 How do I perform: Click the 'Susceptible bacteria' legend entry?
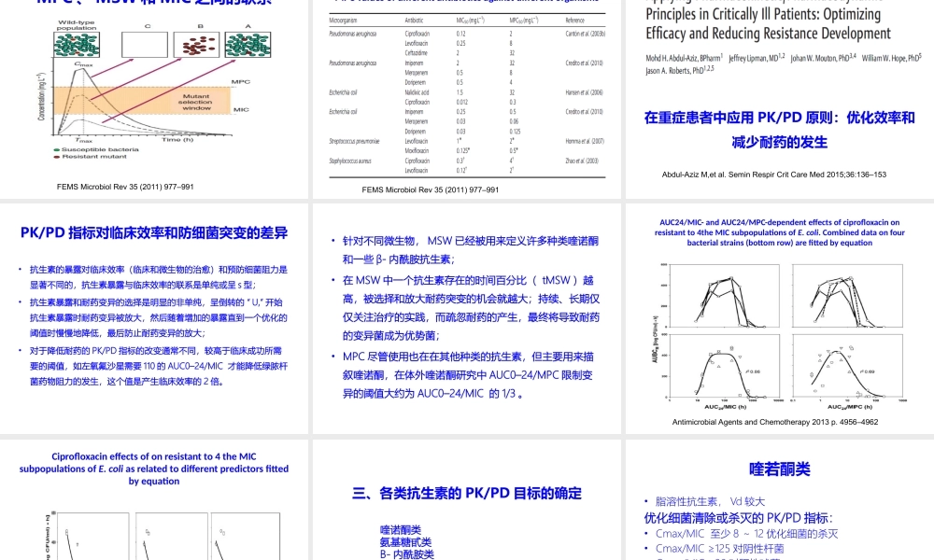(100, 150)
